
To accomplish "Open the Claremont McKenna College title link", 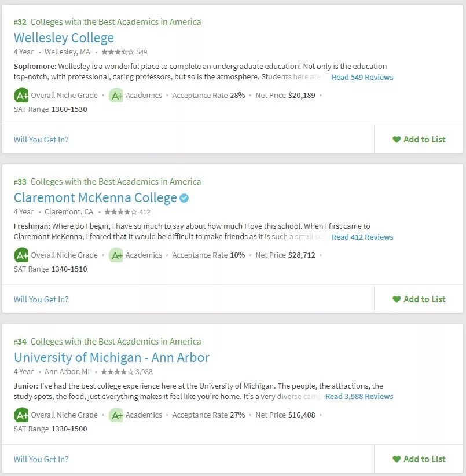I will [95, 197].
